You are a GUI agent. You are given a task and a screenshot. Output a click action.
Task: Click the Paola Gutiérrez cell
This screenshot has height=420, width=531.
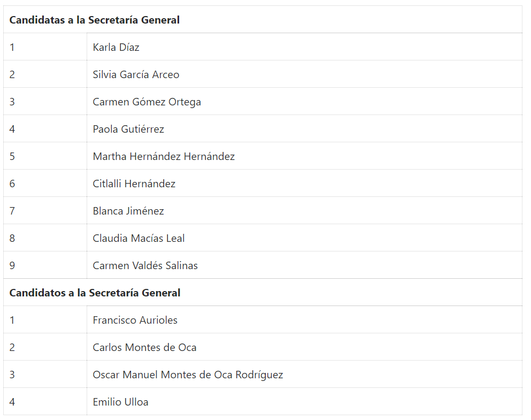point(128,129)
